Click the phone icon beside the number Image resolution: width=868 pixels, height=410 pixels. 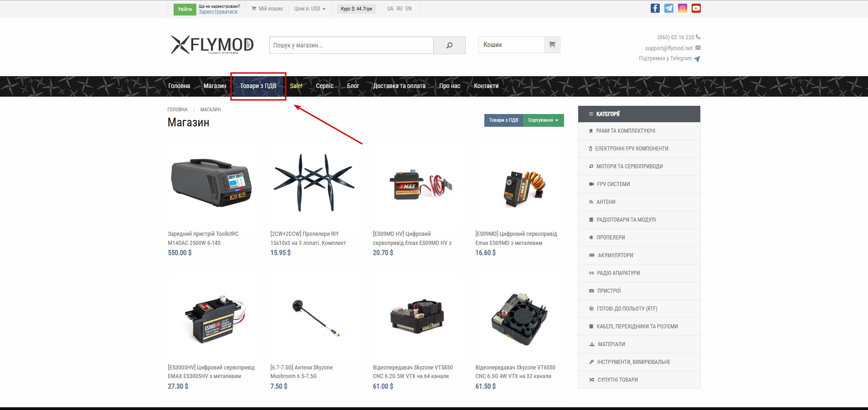[x=698, y=37]
